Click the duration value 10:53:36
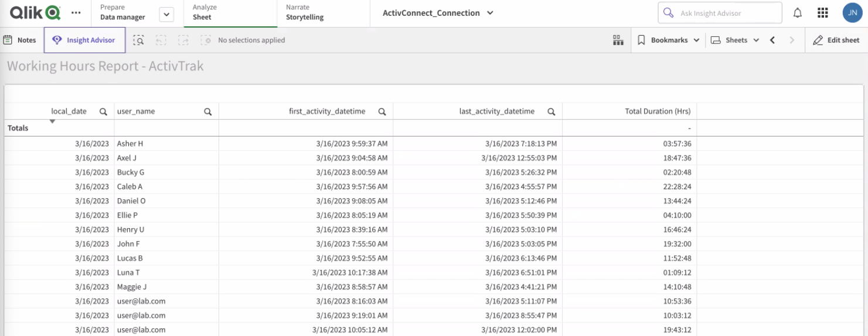Image resolution: width=868 pixels, height=336 pixels. [x=677, y=301]
